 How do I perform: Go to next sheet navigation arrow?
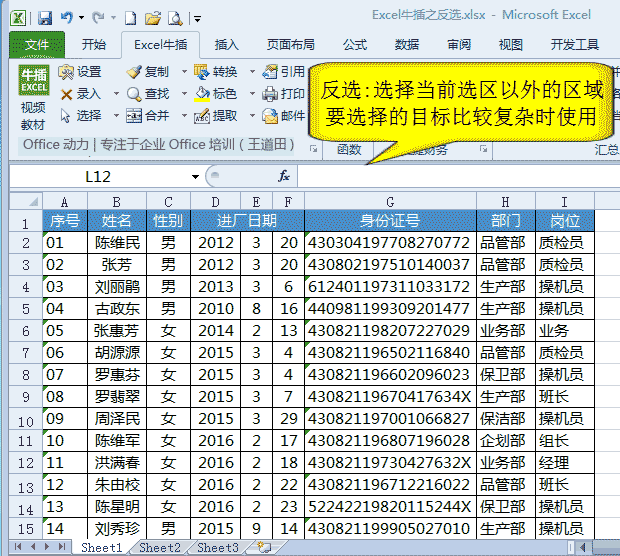point(47,547)
